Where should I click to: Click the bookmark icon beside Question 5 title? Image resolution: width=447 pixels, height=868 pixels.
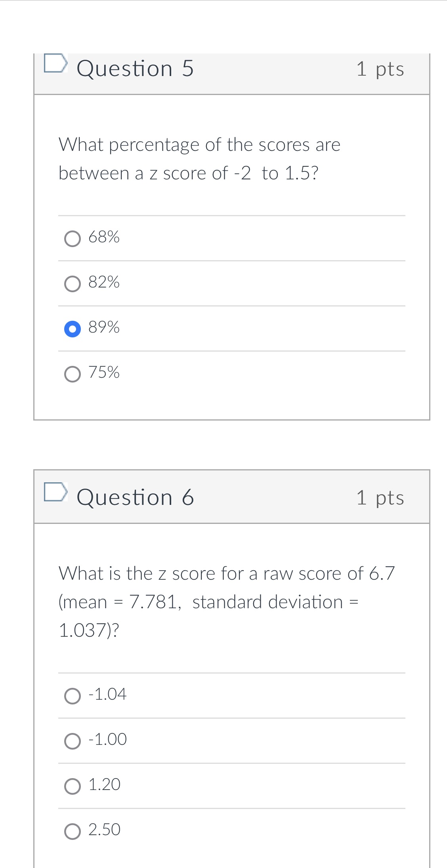pos(56,63)
